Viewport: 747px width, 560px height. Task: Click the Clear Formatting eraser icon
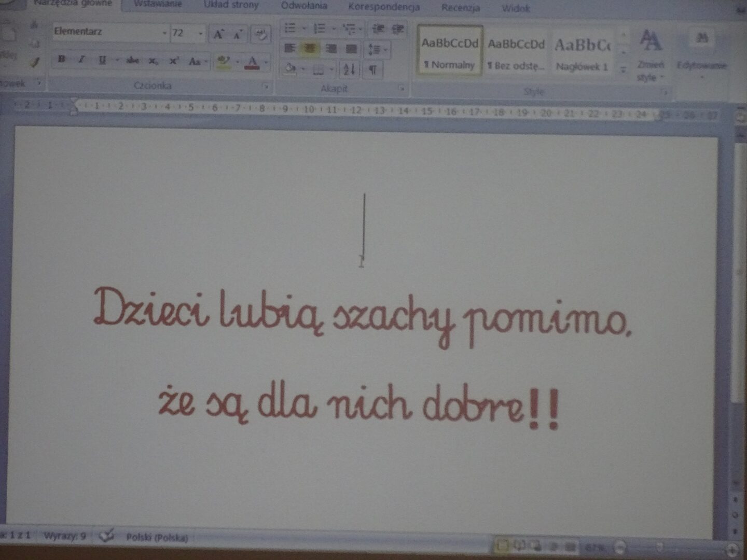(x=260, y=35)
